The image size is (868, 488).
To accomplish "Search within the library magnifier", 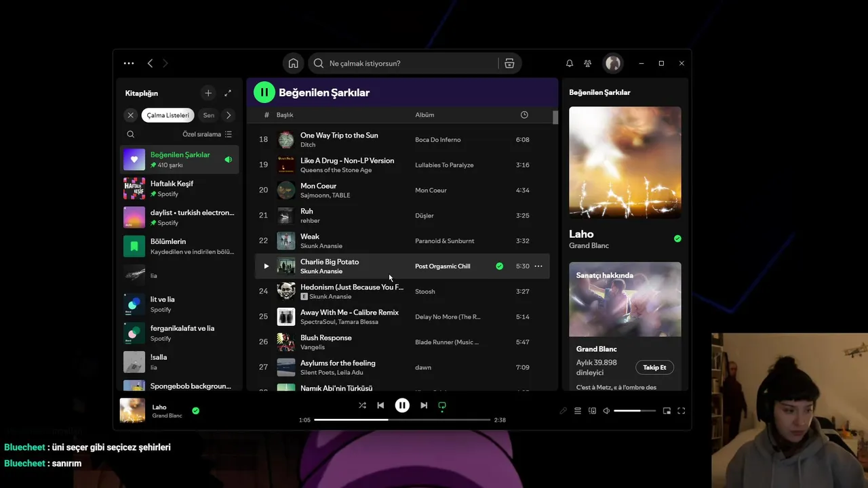I will pos(131,134).
